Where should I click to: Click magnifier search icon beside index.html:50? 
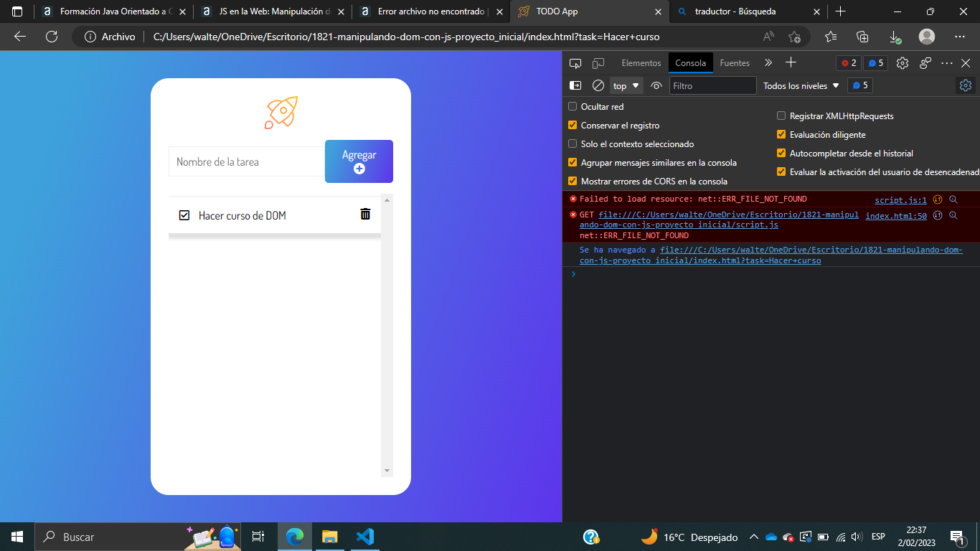click(953, 215)
